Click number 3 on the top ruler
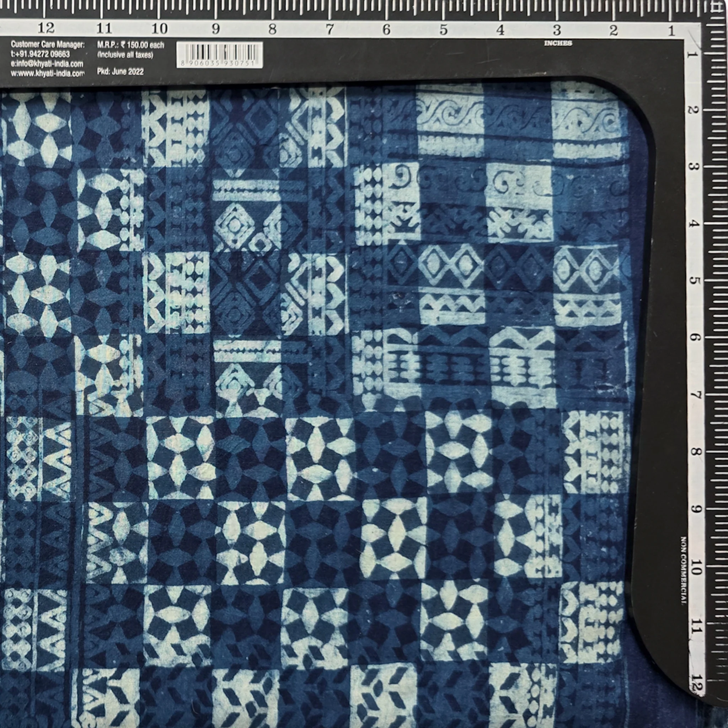Image resolution: width=728 pixels, height=728 pixels. pyautogui.click(x=557, y=30)
